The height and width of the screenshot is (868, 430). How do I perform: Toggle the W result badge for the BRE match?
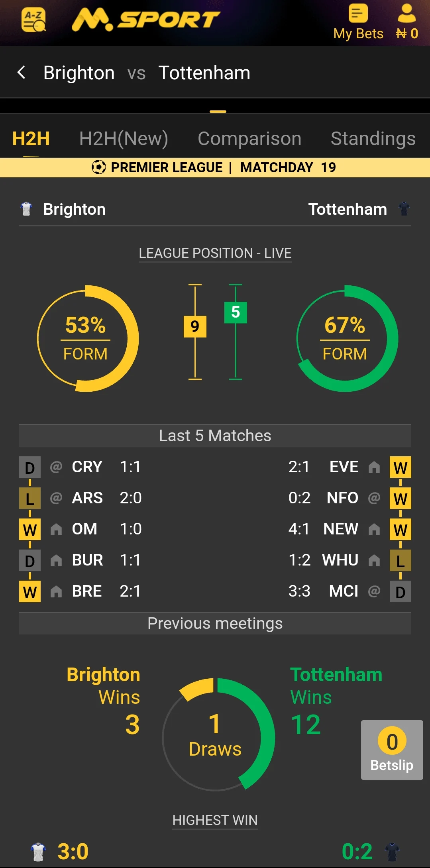[x=29, y=591]
